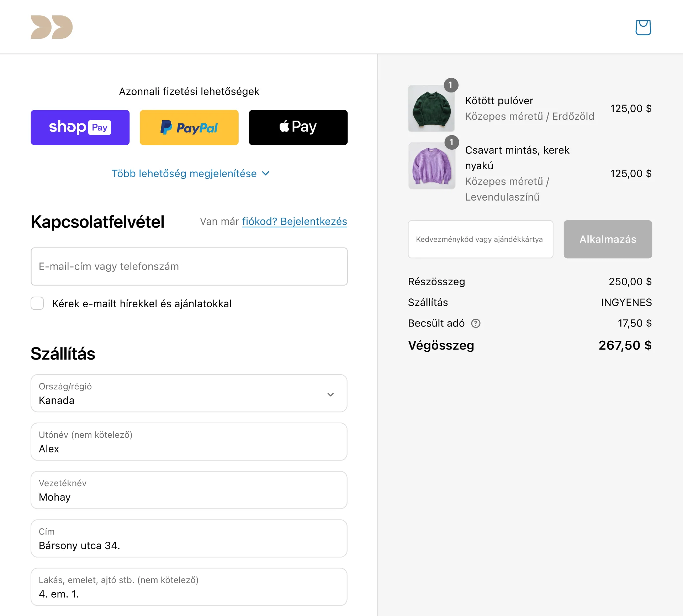Click the store logo in header
This screenshot has width=683, height=616.
point(52,27)
